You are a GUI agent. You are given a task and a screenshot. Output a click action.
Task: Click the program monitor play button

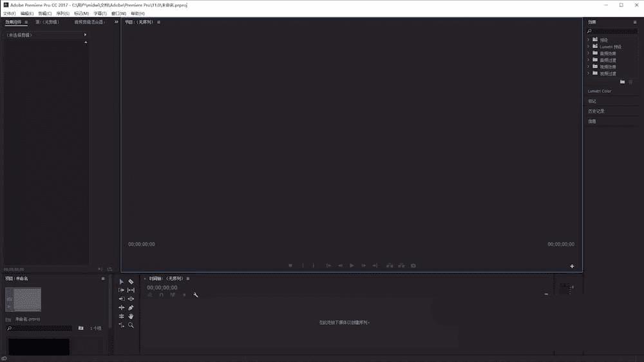coord(352,265)
